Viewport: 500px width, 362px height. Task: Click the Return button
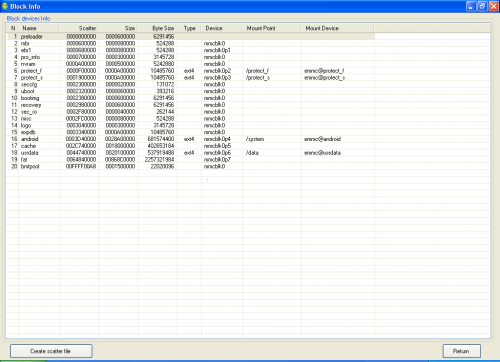(461, 351)
